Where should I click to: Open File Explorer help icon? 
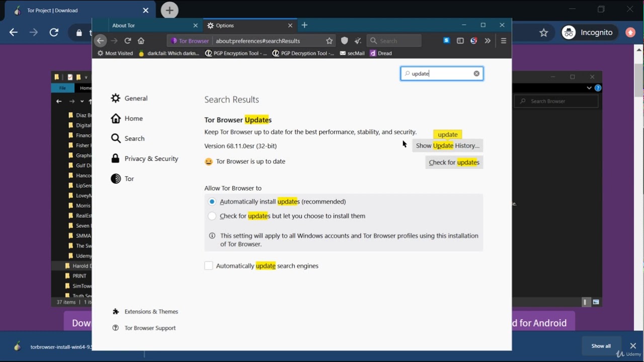[x=598, y=88]
